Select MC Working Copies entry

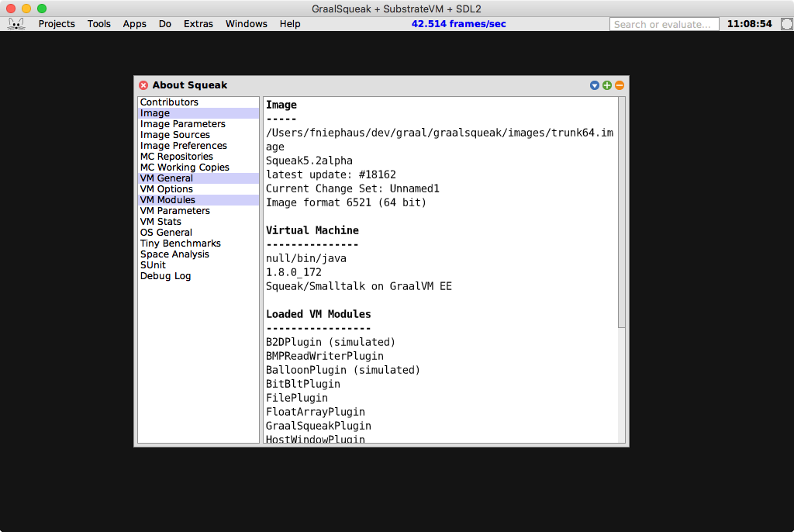(x=198, y=168)
